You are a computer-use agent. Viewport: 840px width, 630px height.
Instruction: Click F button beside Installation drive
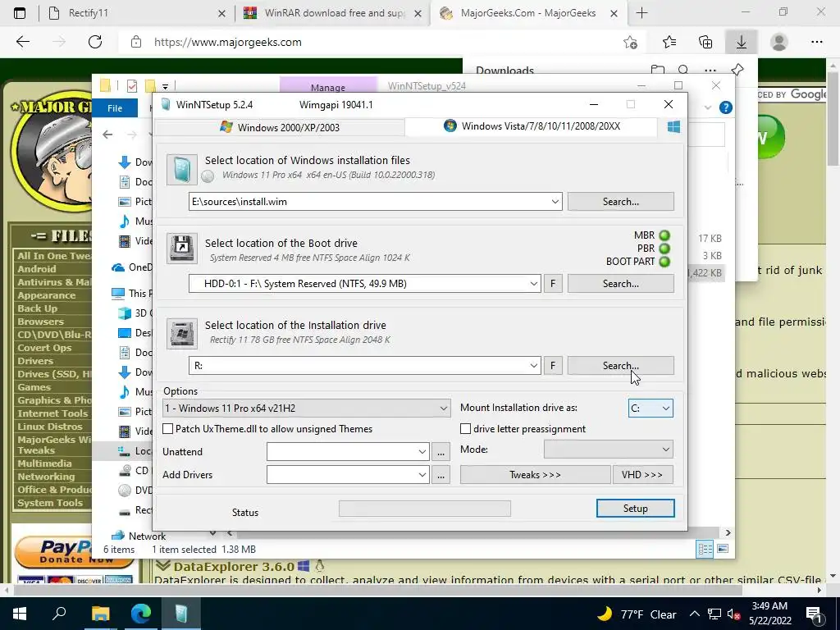(x=553, y=365)
